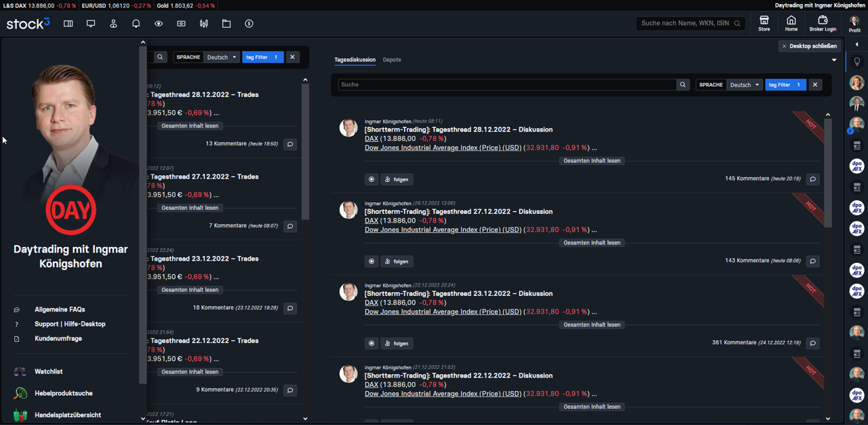Open comments of 28.12.2022 Trades thread
This screenshot has width=868, height=425.
[290, 144]
